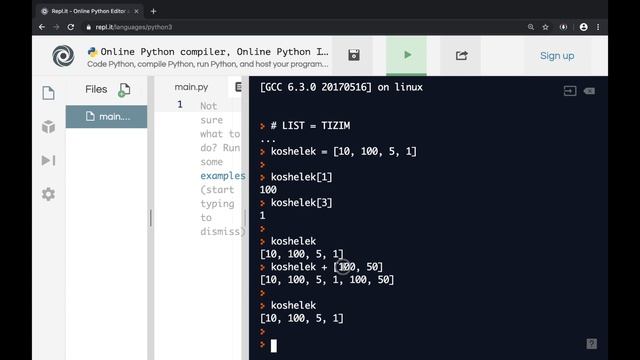Select the main.py file in the file tree
This screenshot has width=640, height=360.
click(x=107, y=117)
